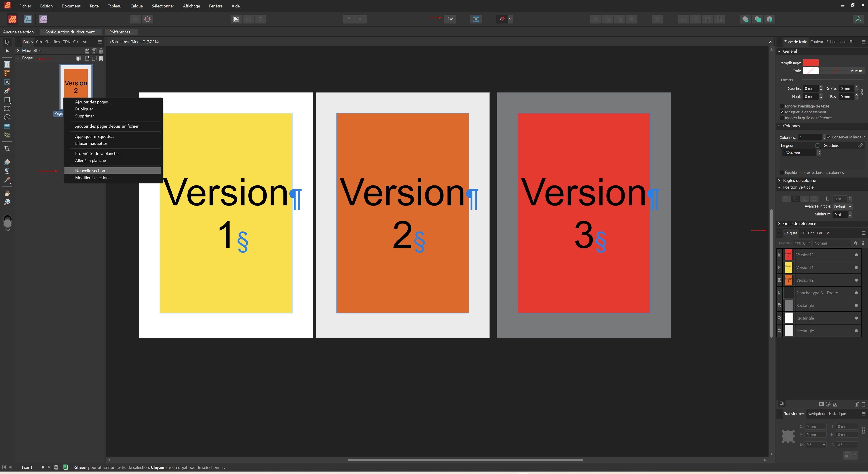Check Ignorer l'habillage de texte
Screen dimensions: 868x474
782,106
